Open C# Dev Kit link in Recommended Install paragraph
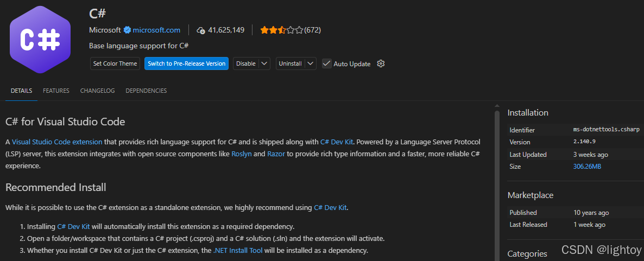This screenshot has width=644, height=261. 330,208
